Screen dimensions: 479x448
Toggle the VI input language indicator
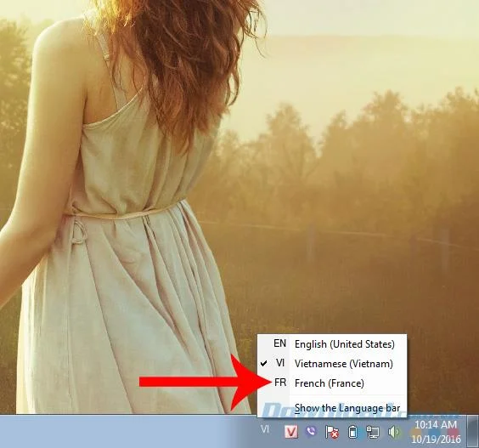pyautogui.click(x=265, y=429)
